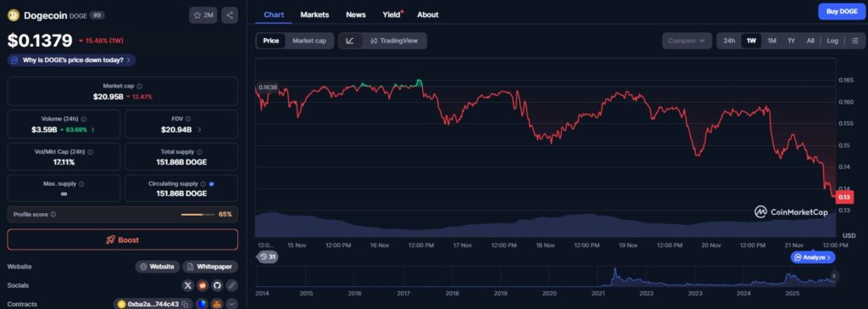The height and width of the screenshot is (309, 868).
Task: Click info icon beside Max. supply
Action: (x=81, y=183)
